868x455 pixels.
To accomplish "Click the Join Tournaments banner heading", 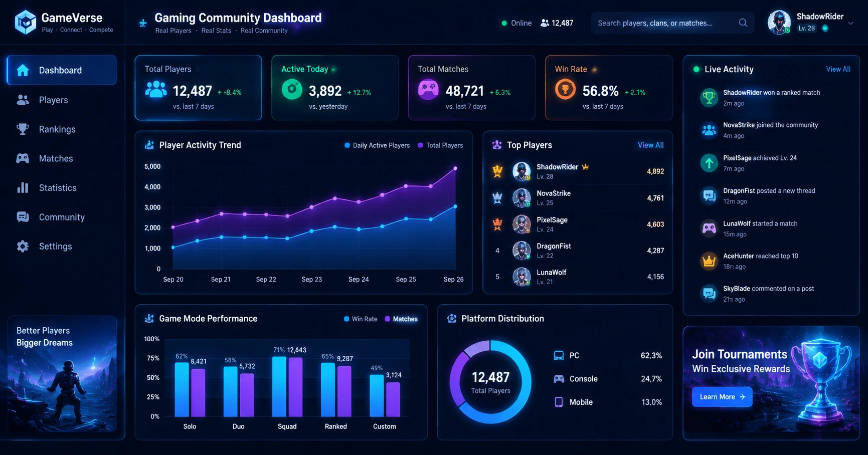I will point(740,354).
